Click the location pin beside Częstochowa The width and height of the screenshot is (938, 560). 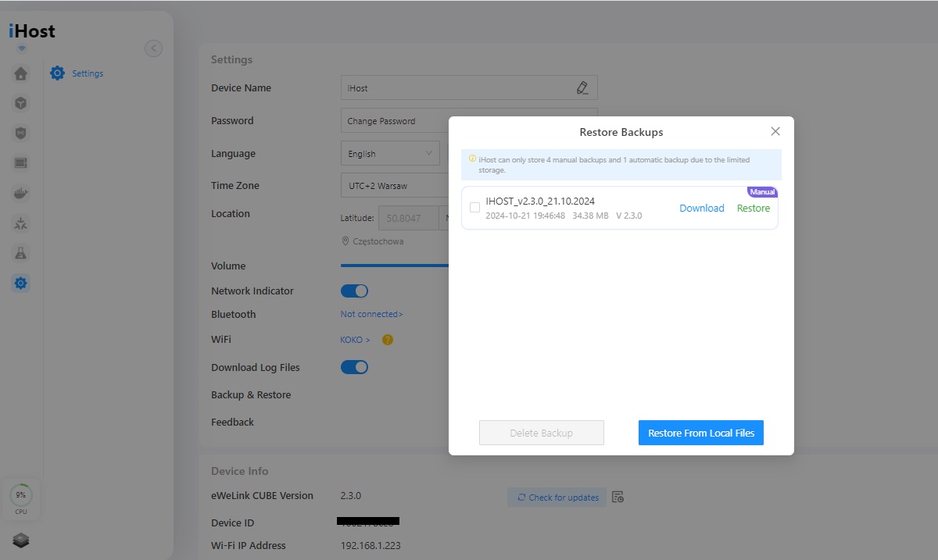coord(345,241)
